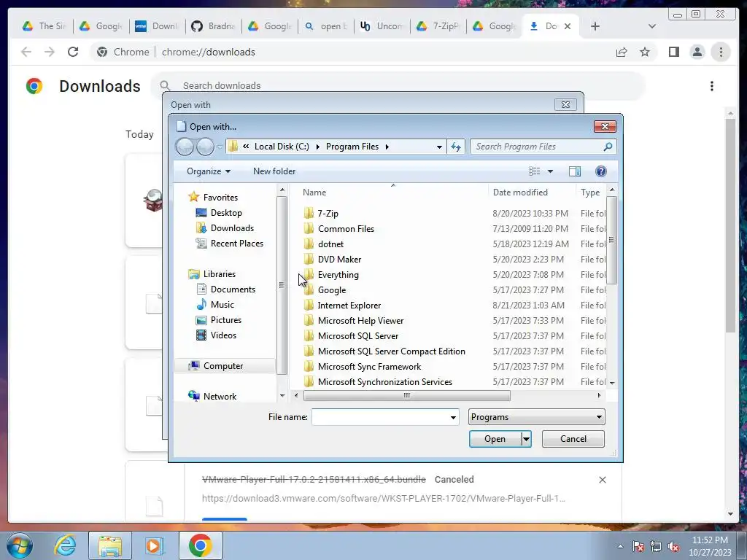
Task: Click the file list horizontal scrollbar
Action: (406, 395)
